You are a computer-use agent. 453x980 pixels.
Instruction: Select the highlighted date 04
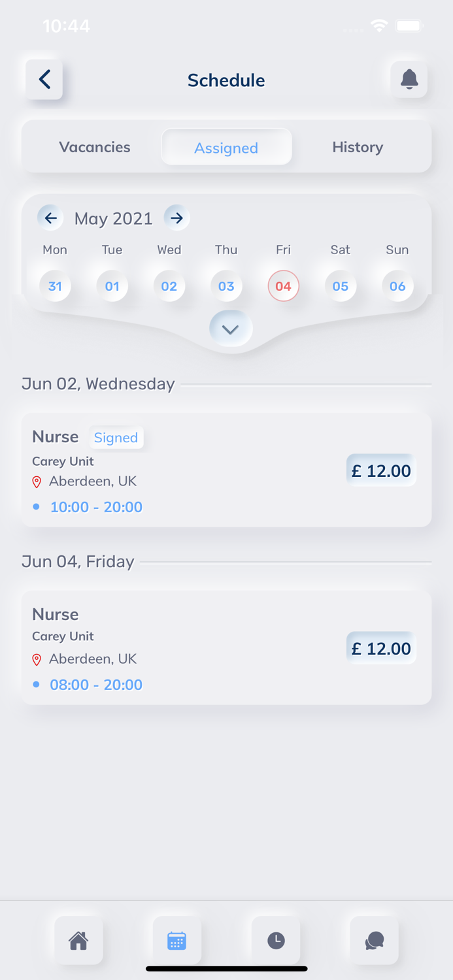pyautogui.click(x=283, y=286)
